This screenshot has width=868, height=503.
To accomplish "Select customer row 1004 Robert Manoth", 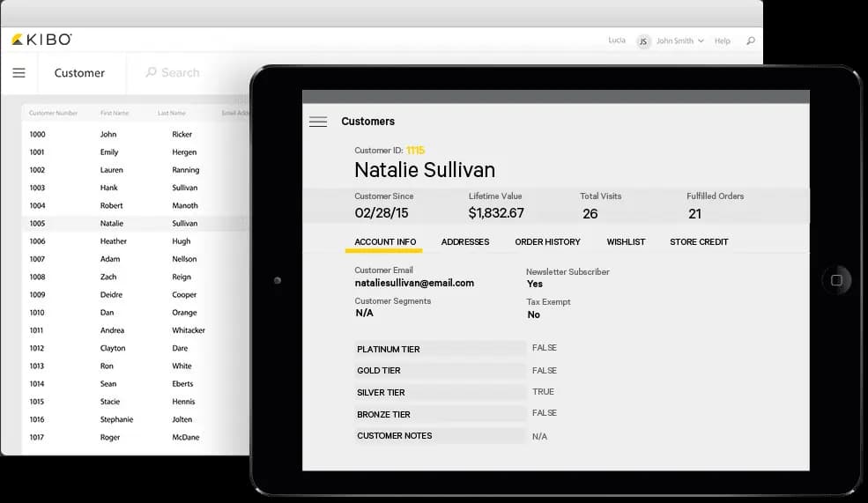I will tap(136, 205).
